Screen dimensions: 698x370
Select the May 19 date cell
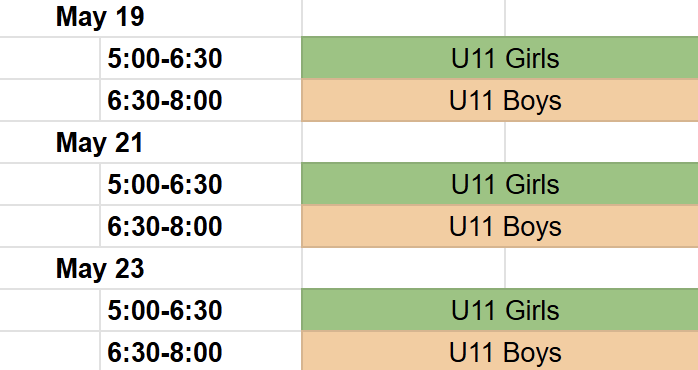click(x=150, y=18)
